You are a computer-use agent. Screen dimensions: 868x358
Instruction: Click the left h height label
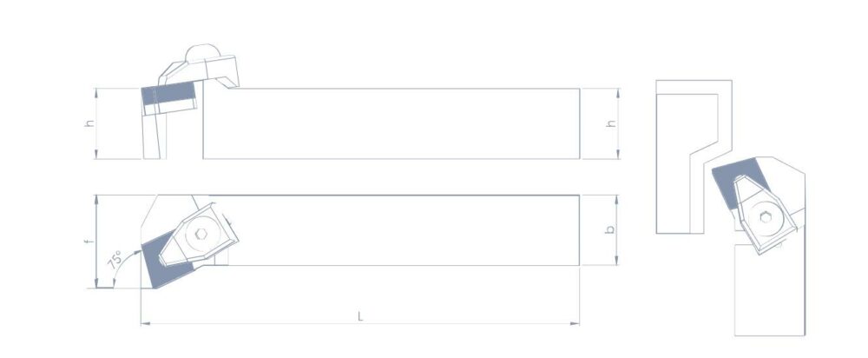[89, 123]
